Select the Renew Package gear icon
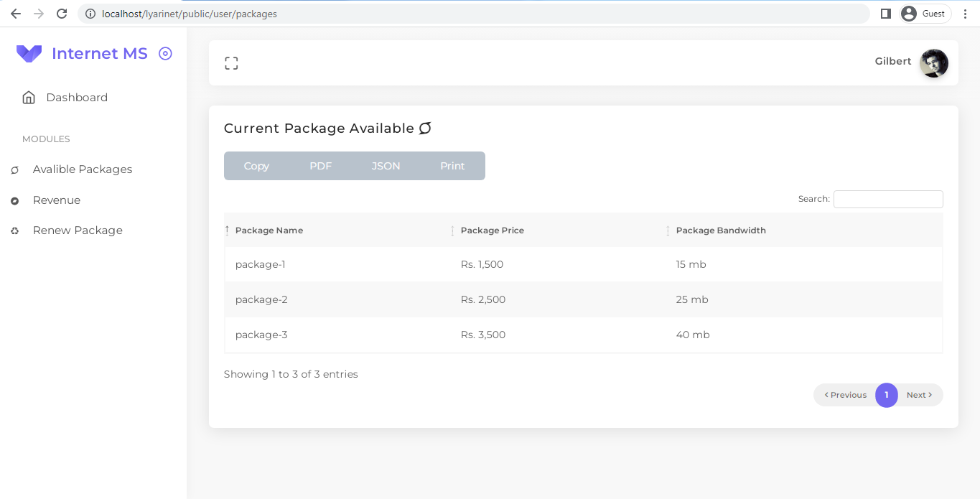Viewport: 980px width, 499px height. pos(14,230)
